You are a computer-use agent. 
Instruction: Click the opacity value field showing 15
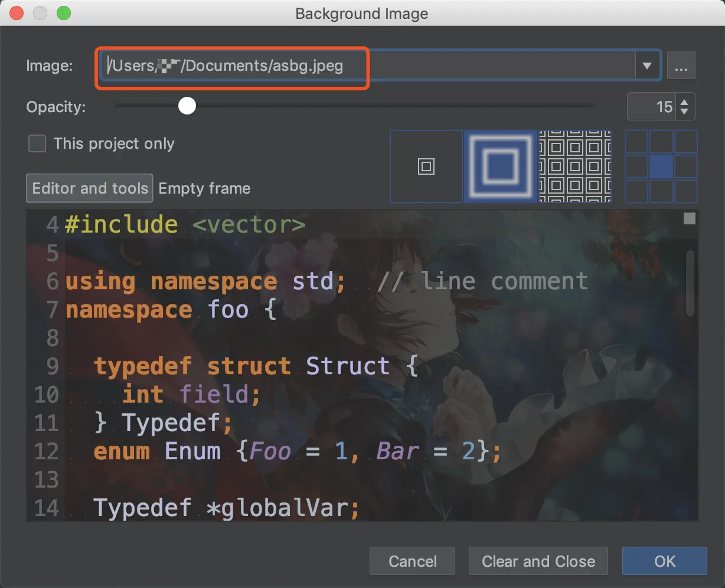[x=651, y=107]
